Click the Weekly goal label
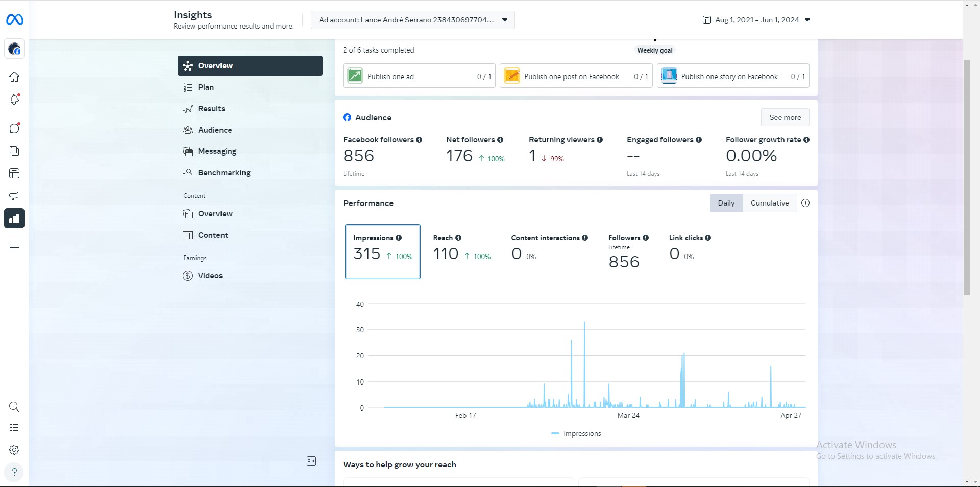This screenshot has height=487, width=980. point(655,50)
